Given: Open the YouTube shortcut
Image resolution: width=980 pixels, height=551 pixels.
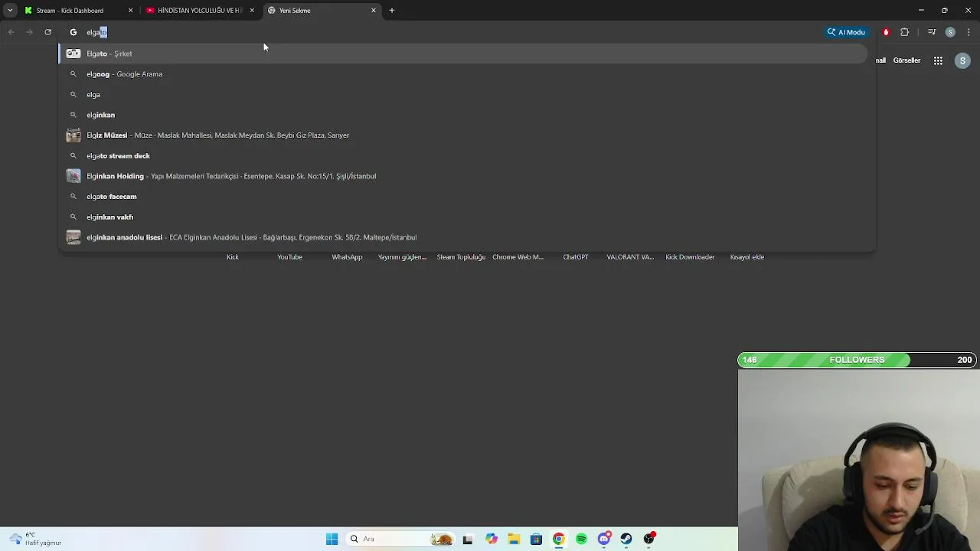Looking at the screenshot, I should (x=289, y=257).
